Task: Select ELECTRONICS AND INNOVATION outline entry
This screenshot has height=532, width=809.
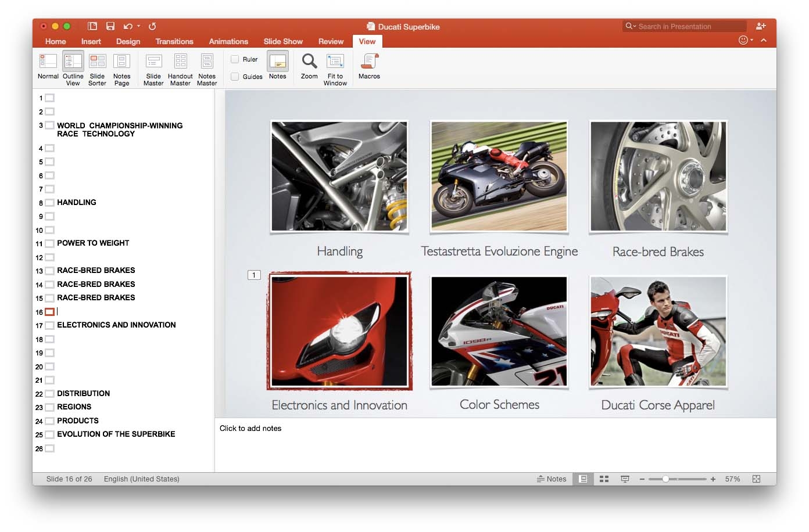Action: pos(116,325)
